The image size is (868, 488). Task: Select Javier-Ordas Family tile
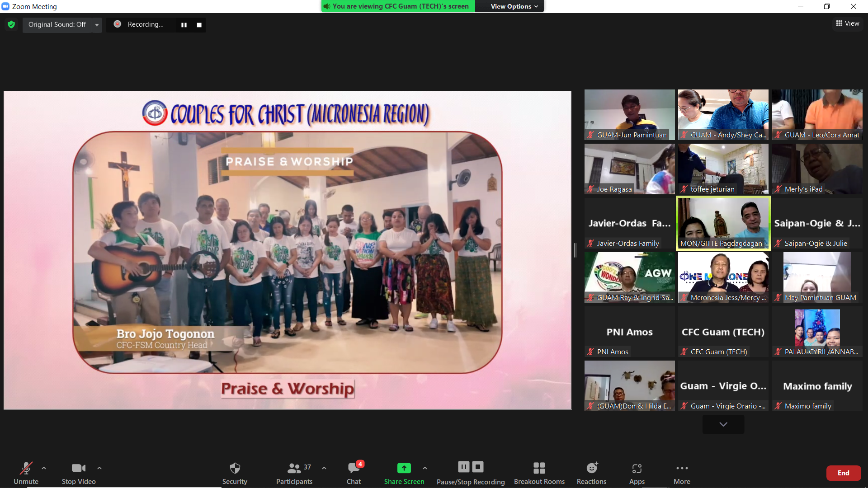click(x=629, y=223)
